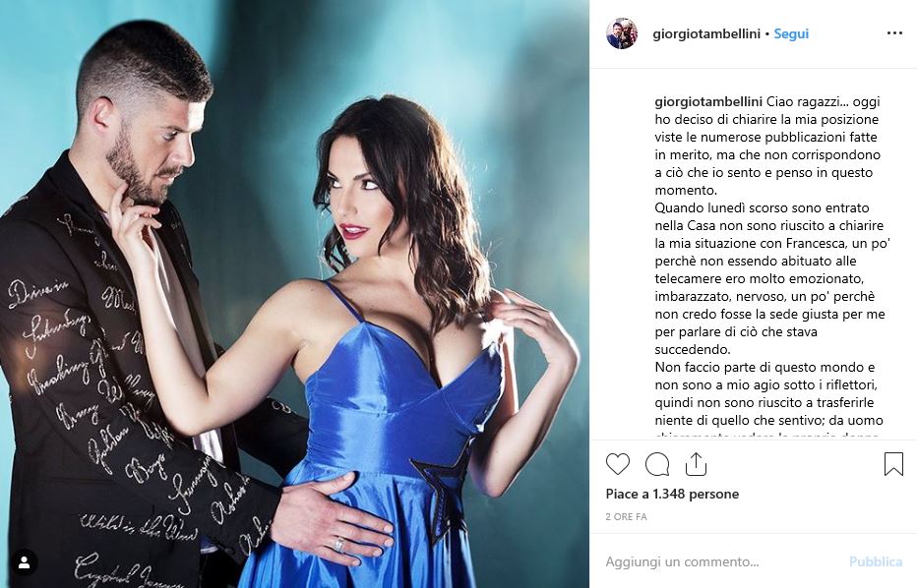Open giorgiotambellini profile avatar picture
The height and width of the screenshot is (588, 917).
point(622,33)
